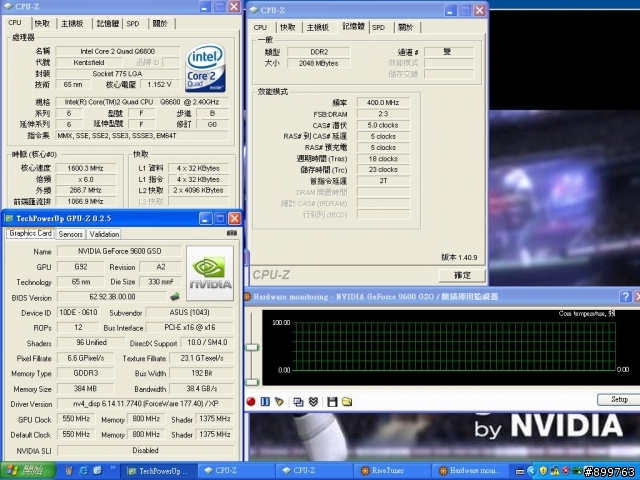Click the Memory Type value GDDR3
Image resolution: width=640 pixels, height=480 pixels.
pos(85,373)
